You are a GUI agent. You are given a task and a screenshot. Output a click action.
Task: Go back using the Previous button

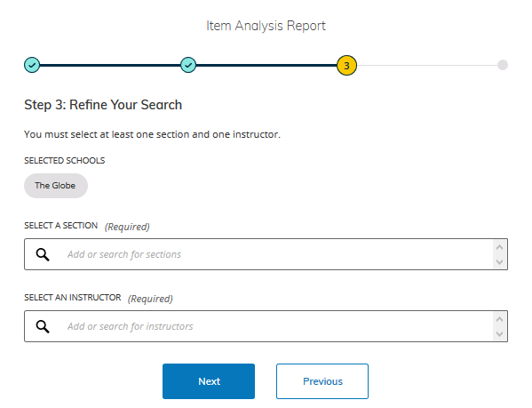click(322, 381)
